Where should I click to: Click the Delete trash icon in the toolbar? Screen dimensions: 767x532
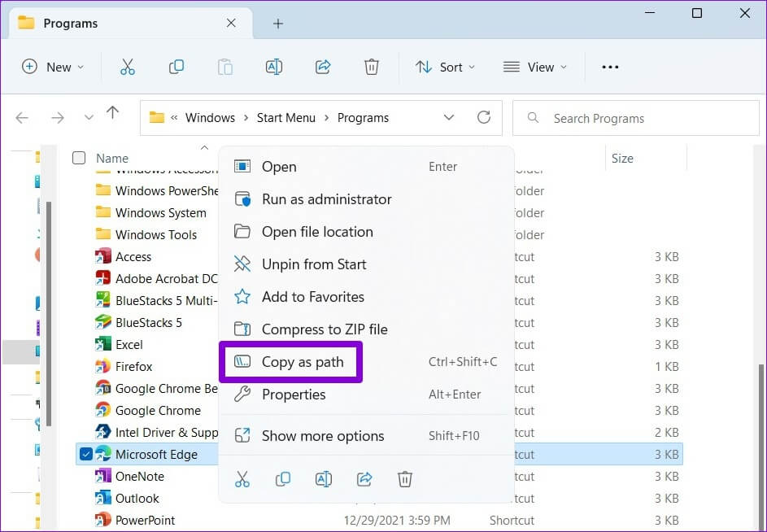pos(372,67)
